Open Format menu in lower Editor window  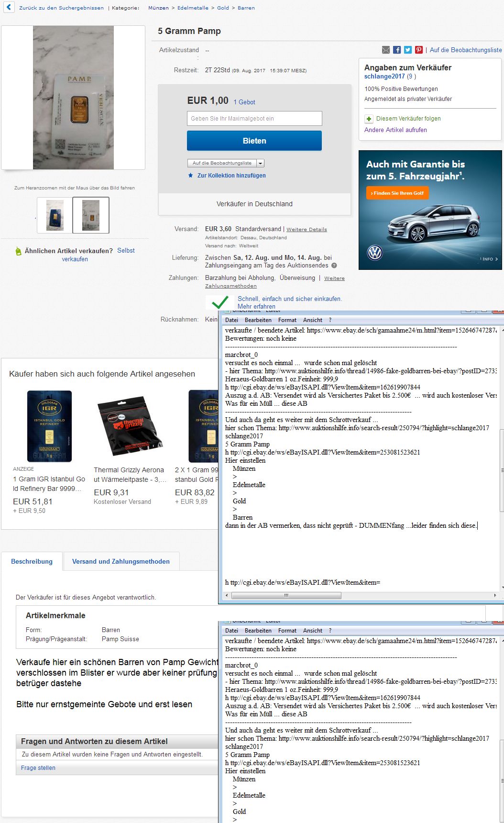click(287, 631)
